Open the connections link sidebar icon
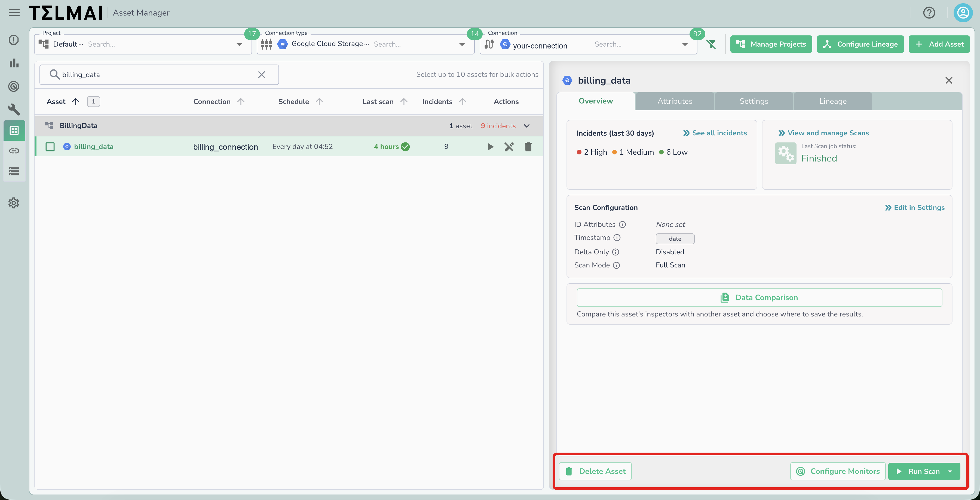 click(x=14, y=151)
